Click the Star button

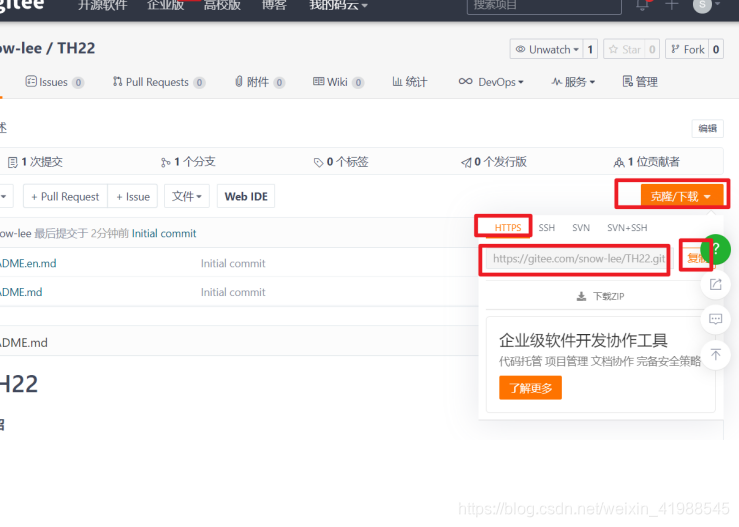(624, 49)
